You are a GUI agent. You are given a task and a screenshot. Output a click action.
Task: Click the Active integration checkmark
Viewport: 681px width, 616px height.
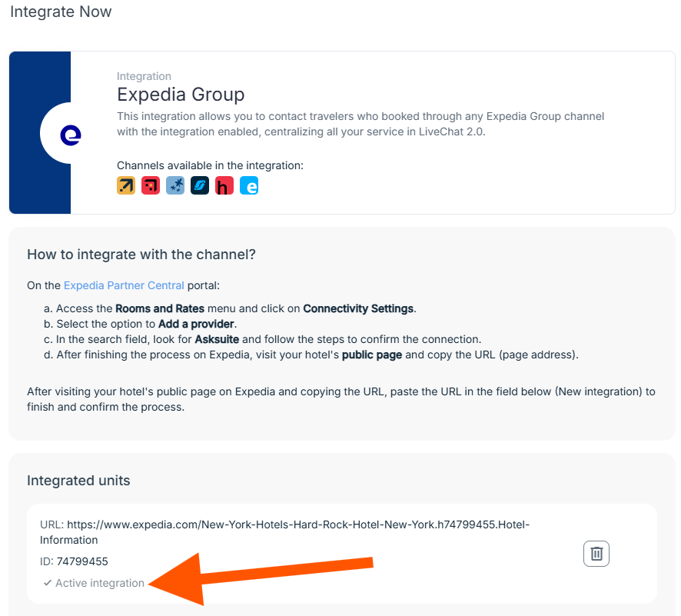48,583
